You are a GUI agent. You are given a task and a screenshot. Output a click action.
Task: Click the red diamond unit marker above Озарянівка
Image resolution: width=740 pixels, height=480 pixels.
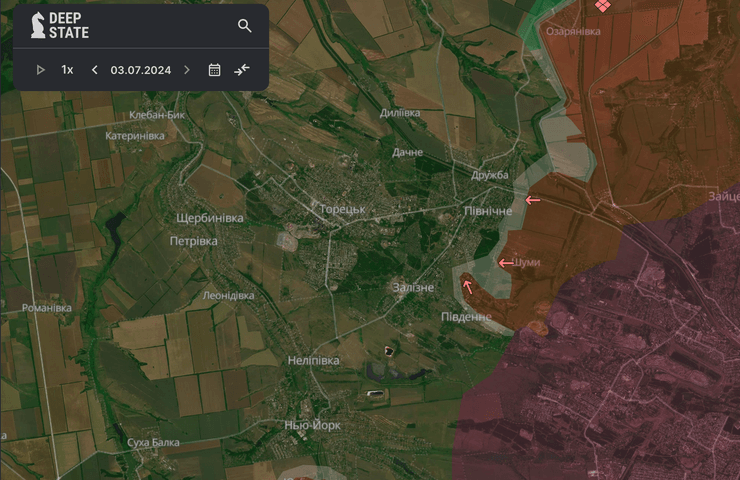click(x=601, y=6)
